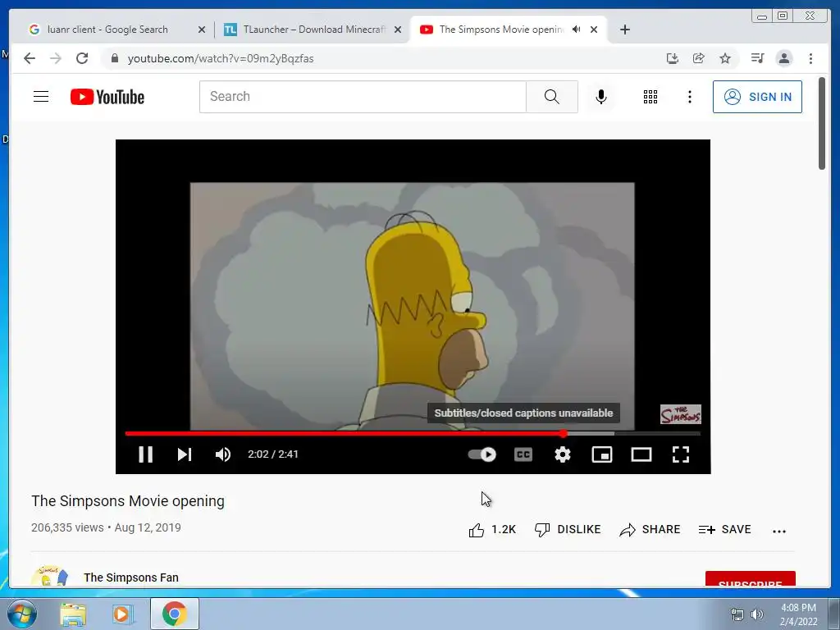Close the Simpsons Movie YouTube tab
Image resolution: width=840 pixels, height=630 pixels.
[594, 30]
